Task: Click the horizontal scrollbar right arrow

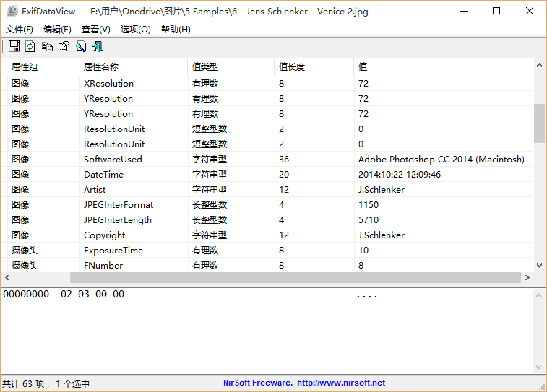Action: (x=527, y=278)
